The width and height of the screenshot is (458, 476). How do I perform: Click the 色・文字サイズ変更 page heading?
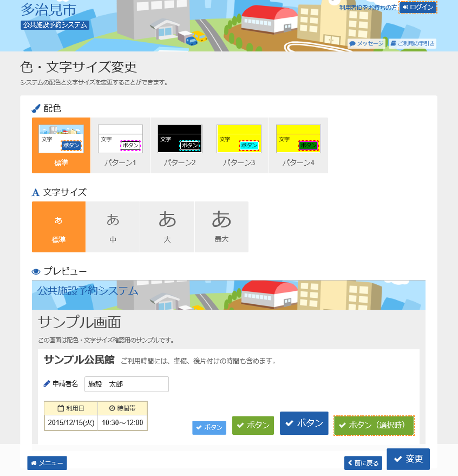[x=78, y=67]
